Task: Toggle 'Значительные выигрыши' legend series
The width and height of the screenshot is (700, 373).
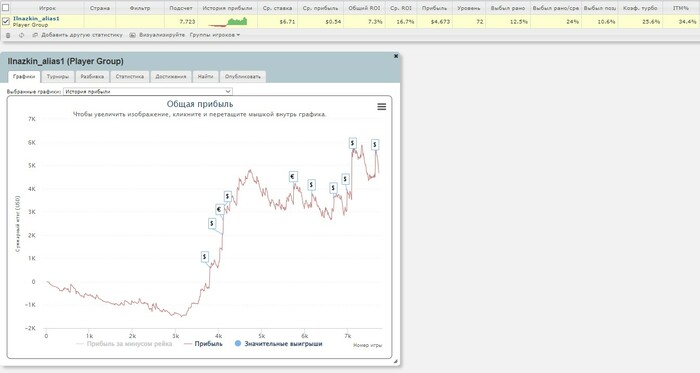Action: point(279,344)
